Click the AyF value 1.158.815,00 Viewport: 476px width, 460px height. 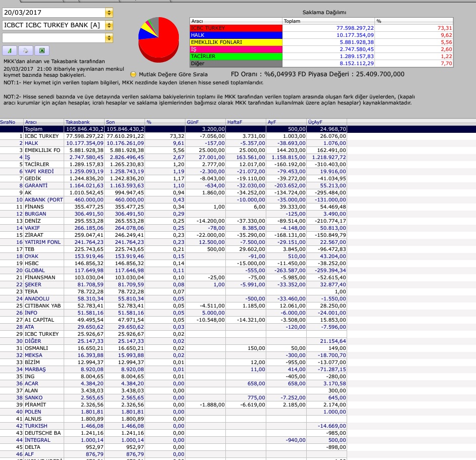pyautogui.click(x=289, y=157)
